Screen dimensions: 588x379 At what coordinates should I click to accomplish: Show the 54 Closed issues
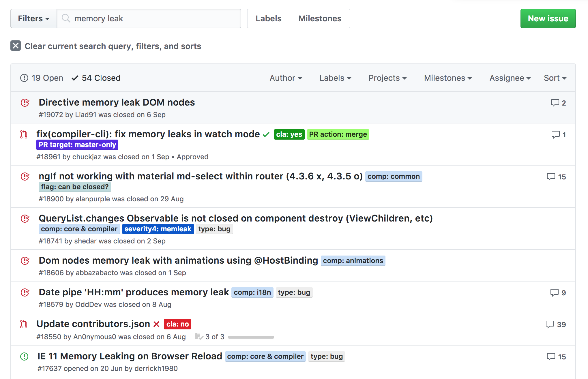(x=96, y=78)
